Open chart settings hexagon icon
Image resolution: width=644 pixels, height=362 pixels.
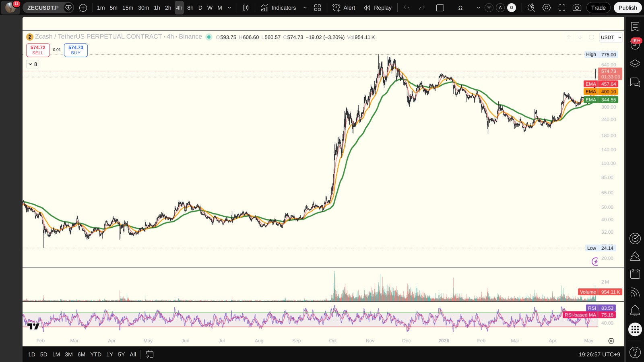click(547, 8)
